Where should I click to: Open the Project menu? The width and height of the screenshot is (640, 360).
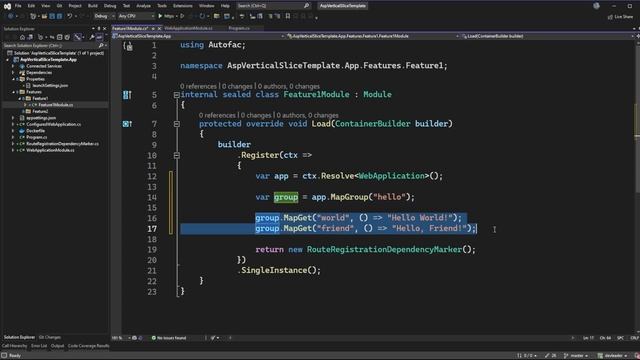point(75,6)
